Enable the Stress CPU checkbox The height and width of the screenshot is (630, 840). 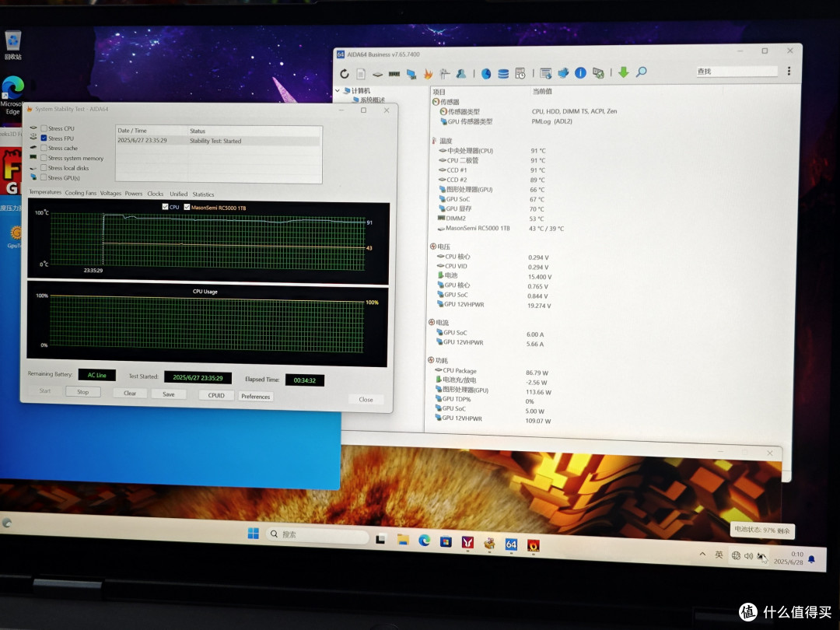(44, 128)
